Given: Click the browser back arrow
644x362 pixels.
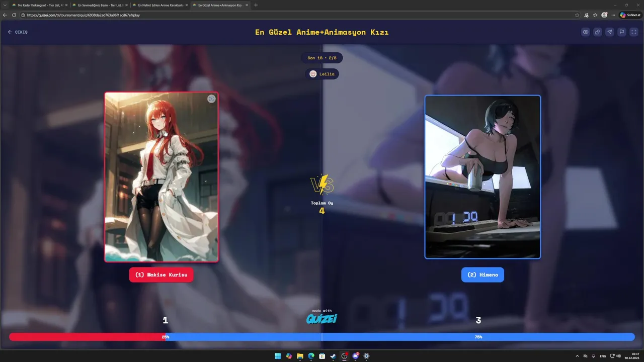Looking at the screenshot, I should click(5, 15).
